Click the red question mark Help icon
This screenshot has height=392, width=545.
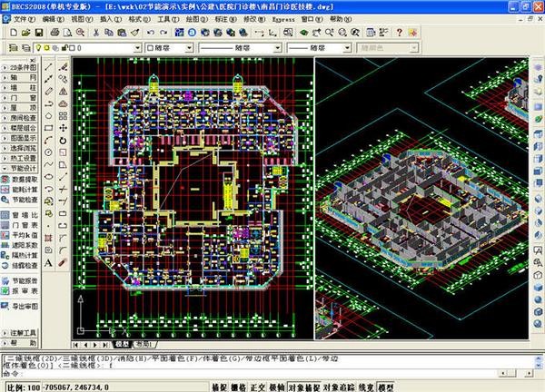[399, 33]
